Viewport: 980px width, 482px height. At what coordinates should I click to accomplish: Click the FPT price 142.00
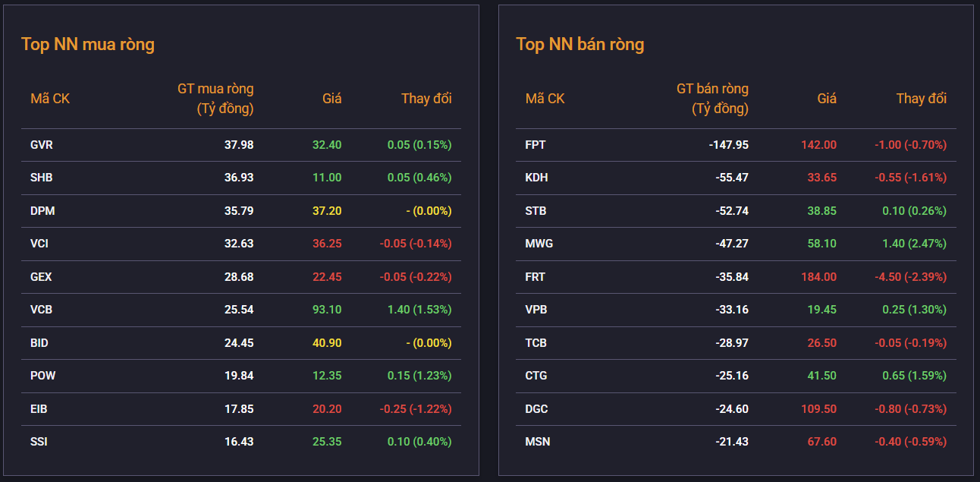coord(818,145)
